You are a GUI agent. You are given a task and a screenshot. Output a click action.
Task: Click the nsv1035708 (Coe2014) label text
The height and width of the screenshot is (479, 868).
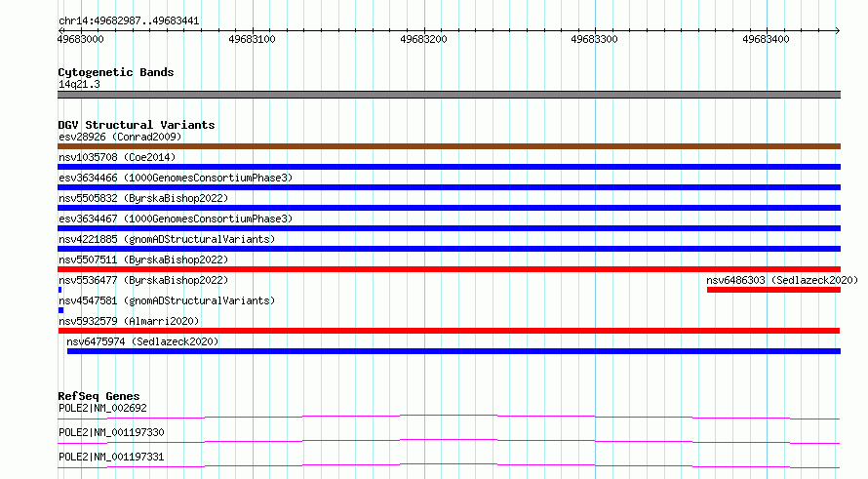(117, 157)
